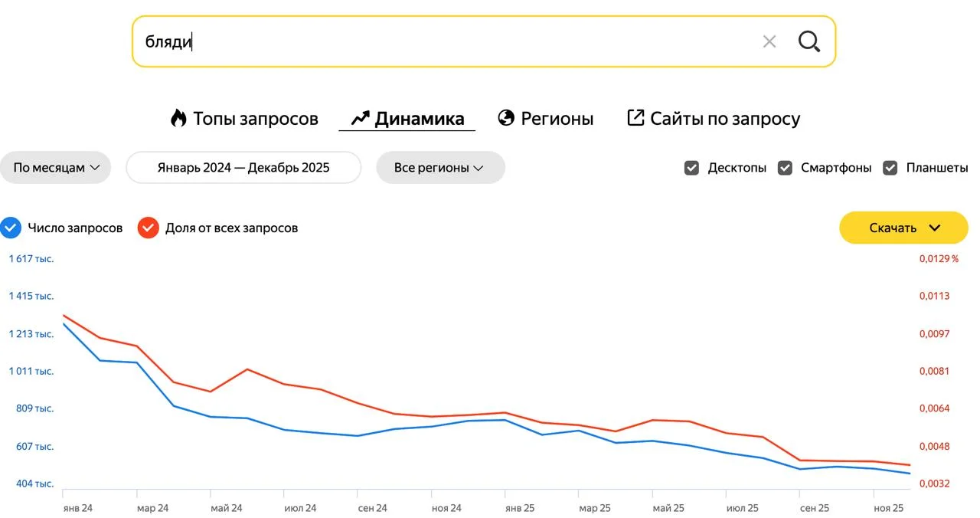The image size is (980, 518).
Task: Uncheck the 'Планшеты' checkbox
Action: click(890, 168)
